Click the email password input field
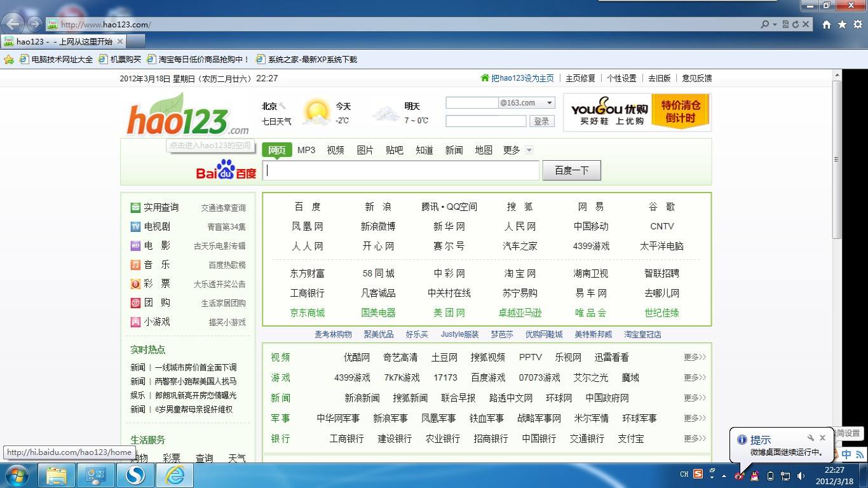The width and height of the screenshot is (868, 488). (x=486, y=121)
